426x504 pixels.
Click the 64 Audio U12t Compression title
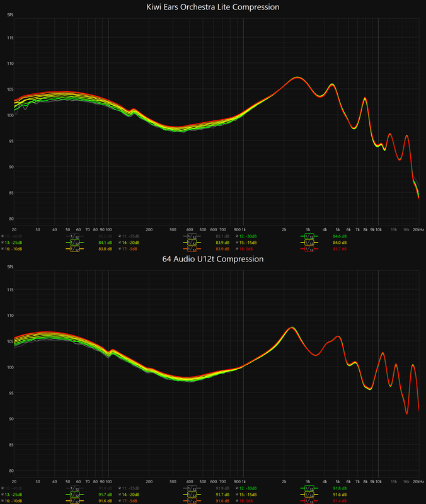point(213,259)
